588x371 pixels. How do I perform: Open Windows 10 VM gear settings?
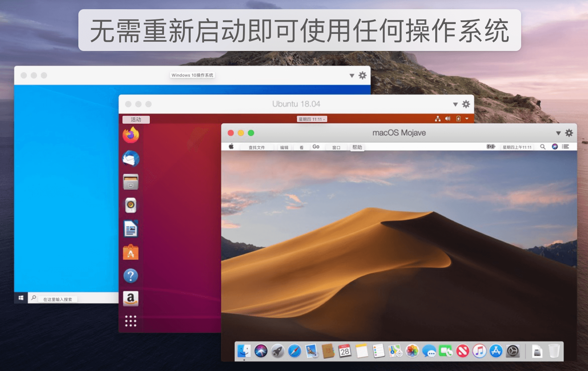coord(362,75)
